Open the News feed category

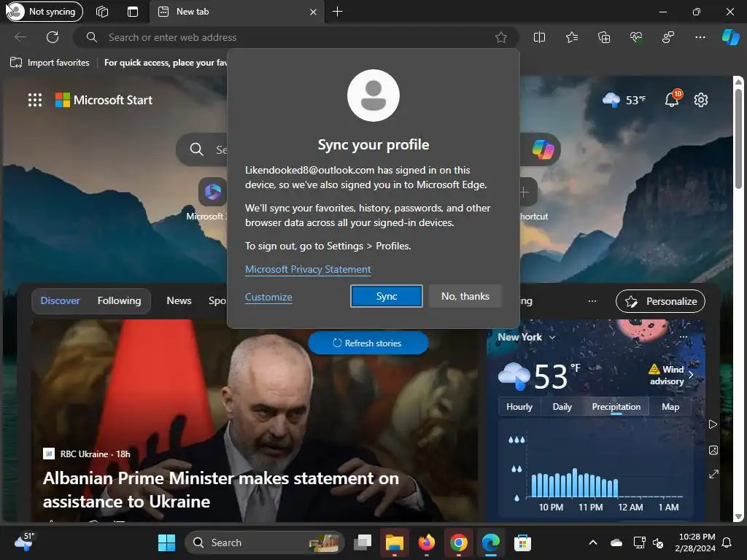[179, 300]
